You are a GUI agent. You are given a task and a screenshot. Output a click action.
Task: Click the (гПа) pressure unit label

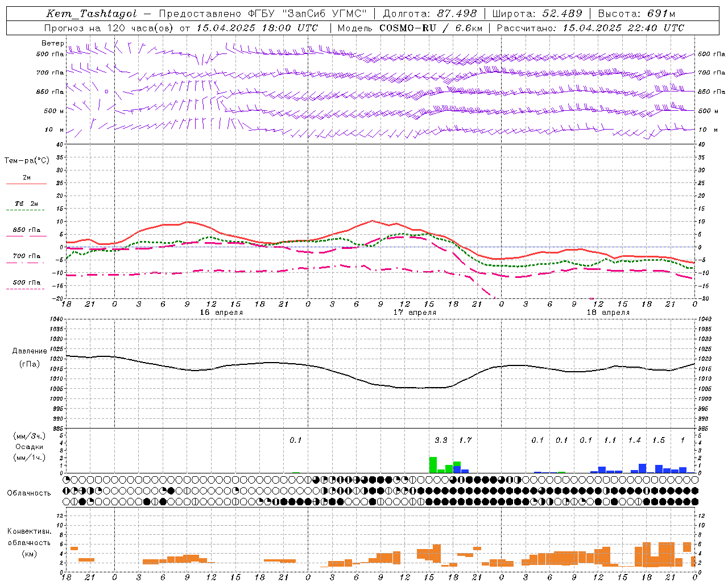[30, 364]
